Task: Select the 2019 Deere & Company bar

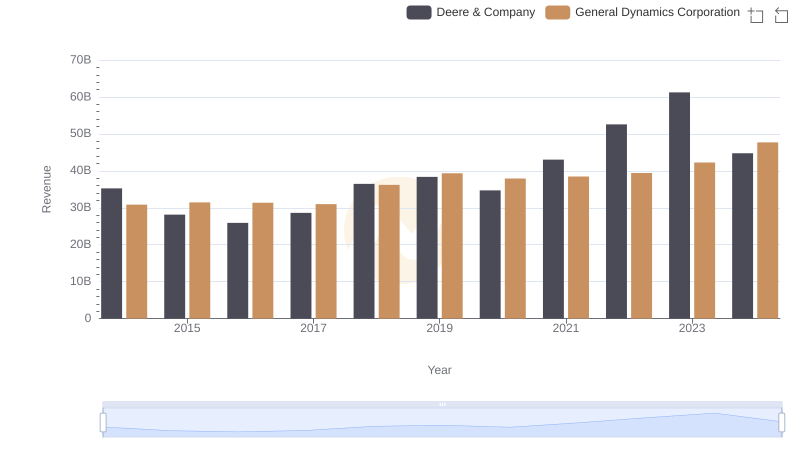Action: [x=427, y=248]
